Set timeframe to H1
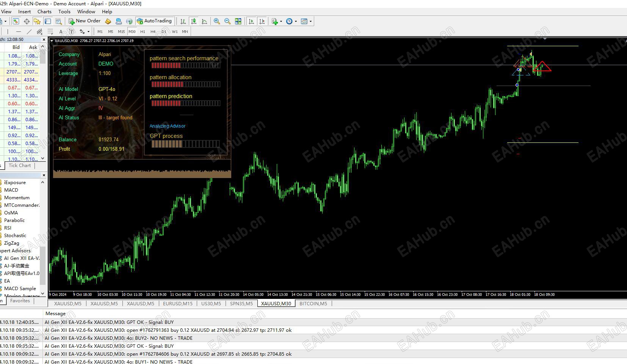Screen dimensions: 627x364 [143, 31]
